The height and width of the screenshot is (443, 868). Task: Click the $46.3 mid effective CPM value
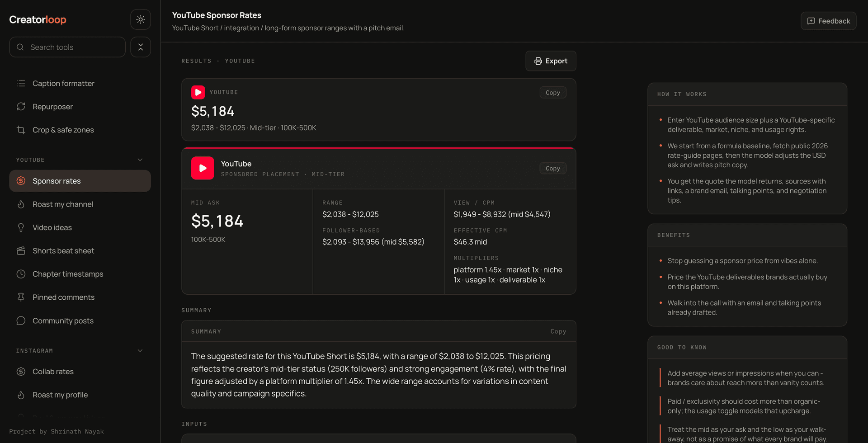(x=470, y=242)
